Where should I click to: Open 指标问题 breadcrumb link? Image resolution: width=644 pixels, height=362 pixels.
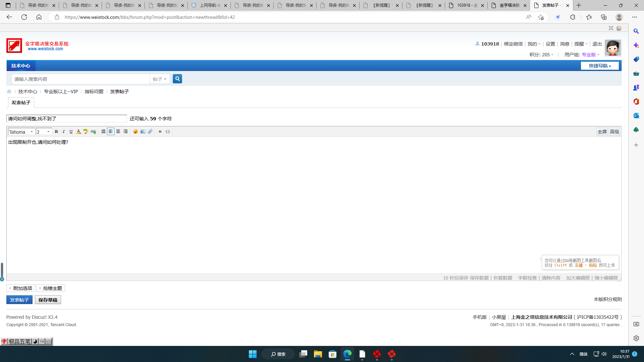[x=94, y=92]
